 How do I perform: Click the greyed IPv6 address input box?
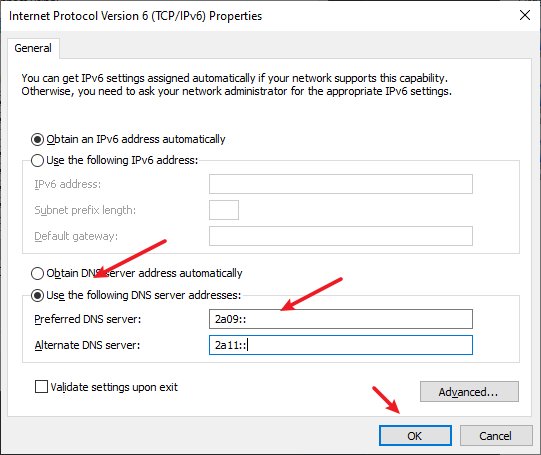(x=341, y=184)
